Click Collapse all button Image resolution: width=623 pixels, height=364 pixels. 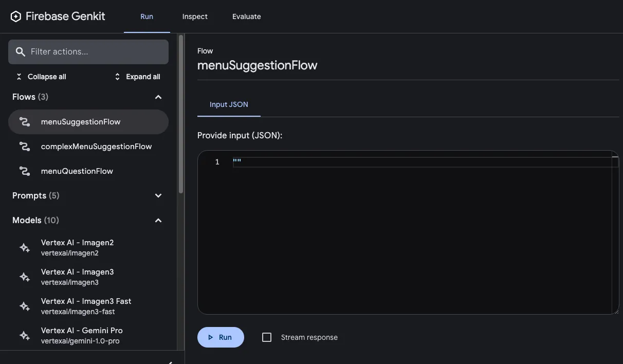click(x=41, y=77)
